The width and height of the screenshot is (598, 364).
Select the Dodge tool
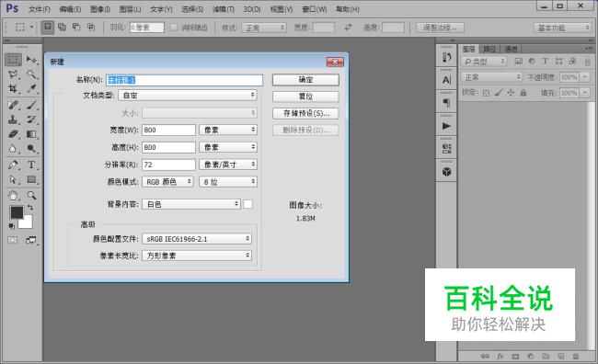coord(31,149)
